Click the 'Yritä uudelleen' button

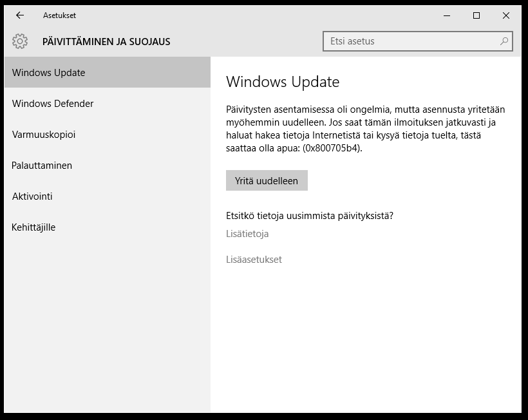[x=267, y=180]
